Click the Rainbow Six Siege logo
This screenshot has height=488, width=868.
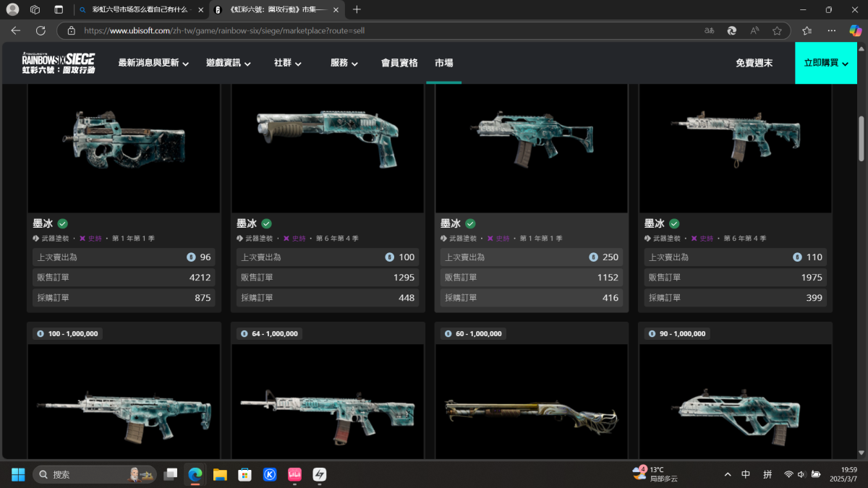click(x=59, y=64)
